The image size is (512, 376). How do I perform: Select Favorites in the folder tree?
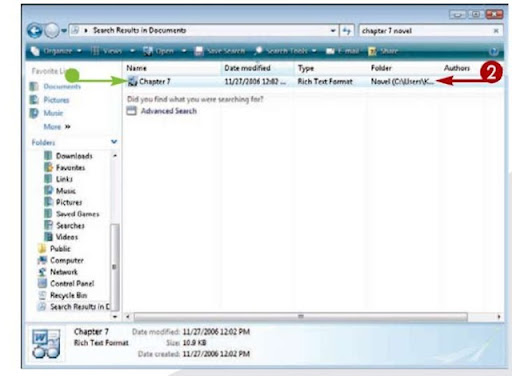(x=70, y=168)
